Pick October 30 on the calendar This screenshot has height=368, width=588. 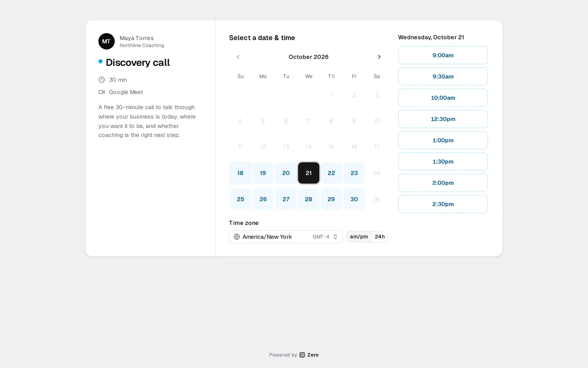point(354,199)
